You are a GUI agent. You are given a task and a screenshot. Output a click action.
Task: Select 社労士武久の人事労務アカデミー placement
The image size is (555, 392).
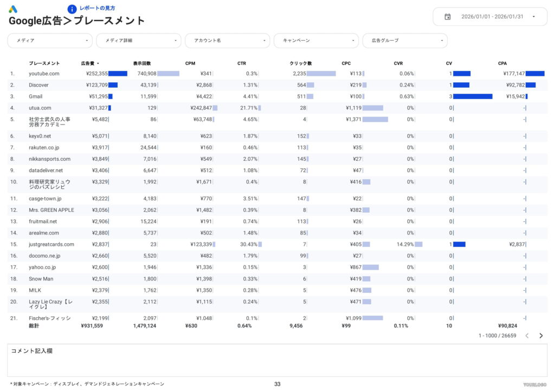pyautogui.click(x=49, y=122)
